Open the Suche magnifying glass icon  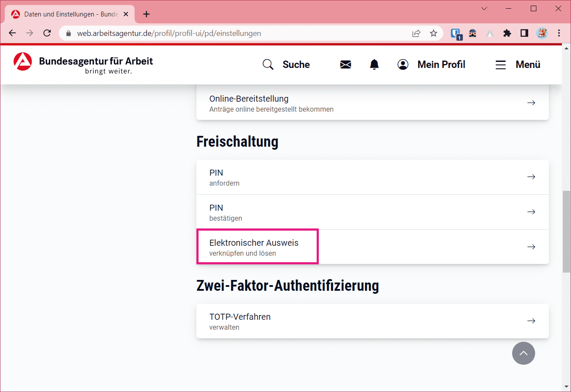pyautogui.click(x=268, y=64)
